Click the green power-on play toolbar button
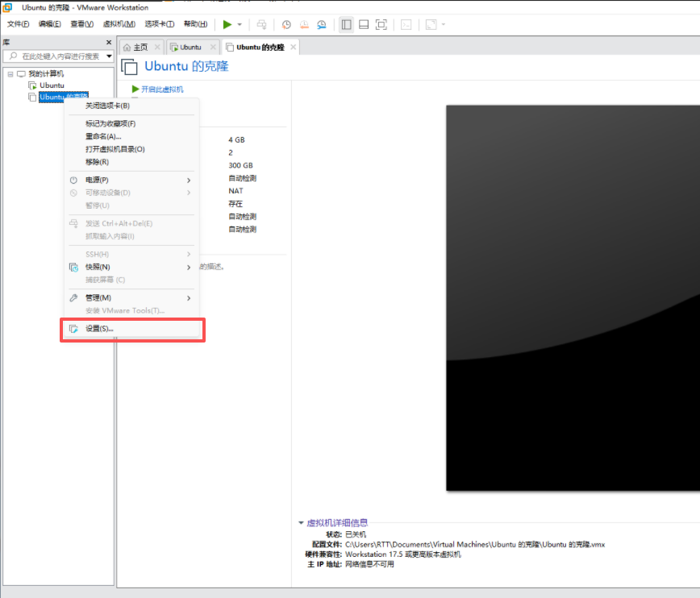The height and width of the screenshot is (598, 700). (x=227, y=24)
